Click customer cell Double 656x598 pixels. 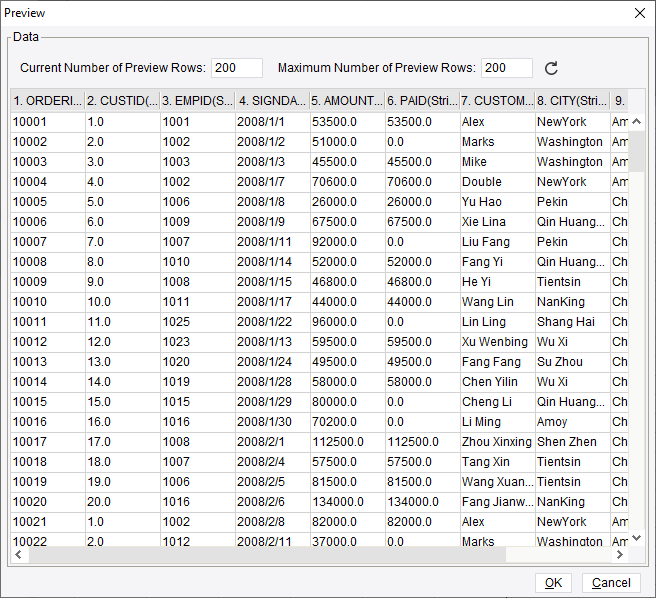point(497,182)
